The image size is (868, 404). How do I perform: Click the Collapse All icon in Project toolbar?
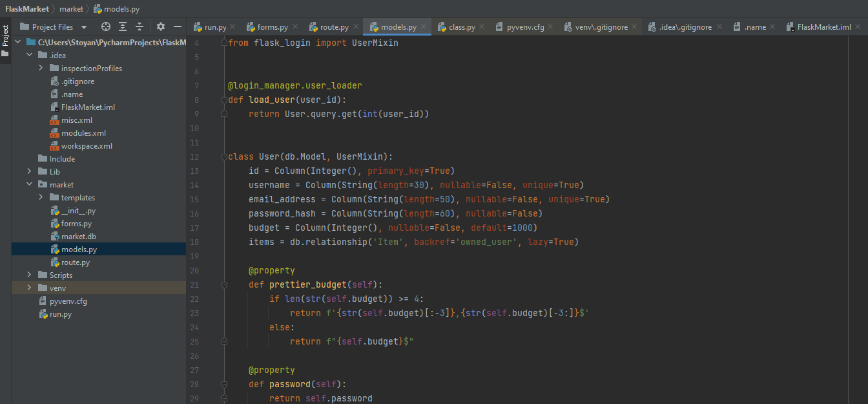point(139,27)
